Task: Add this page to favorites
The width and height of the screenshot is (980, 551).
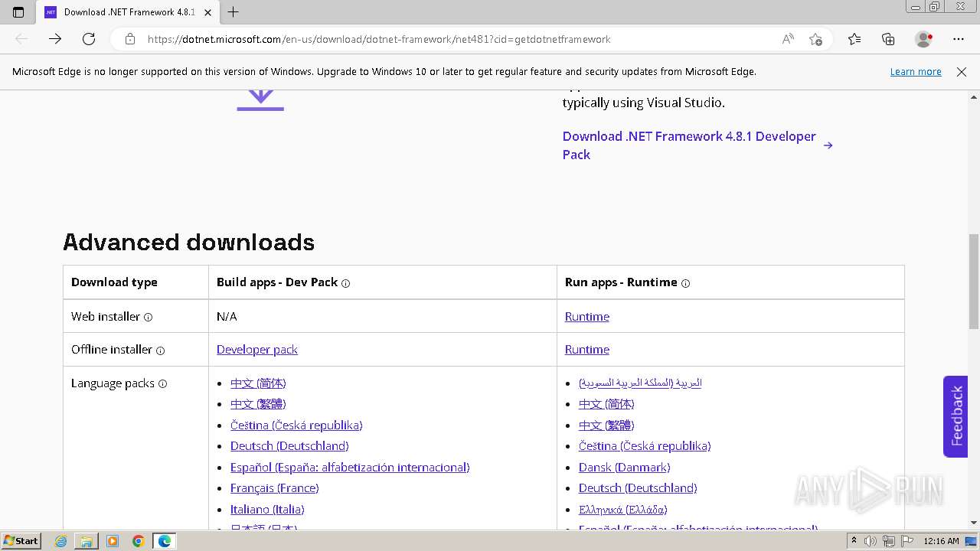Action: tap(815, 39)
